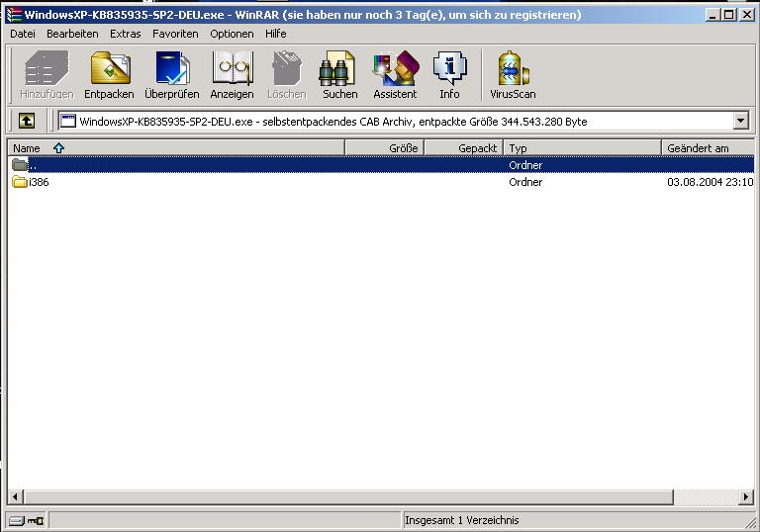Minimize the WinRAR window
Viewport: 760px width, 532px height.
pyautogui.click(x=712, y=15)
